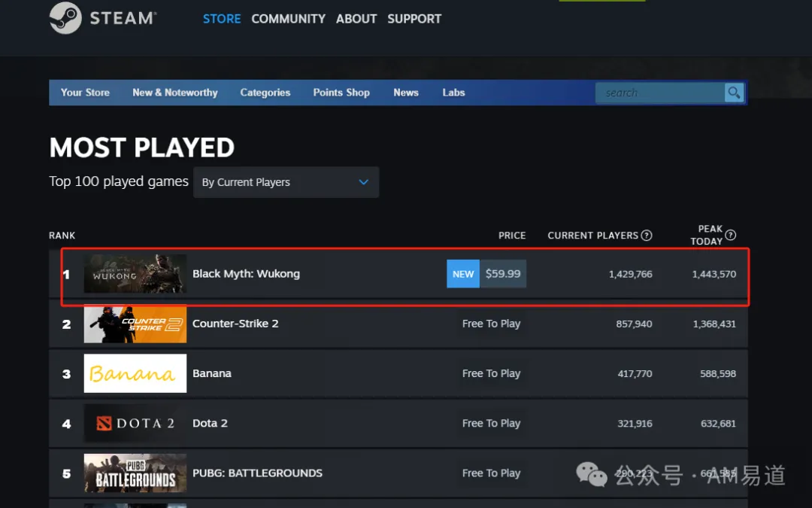Click the Black Myth: Wukong title

coord(246,274)
